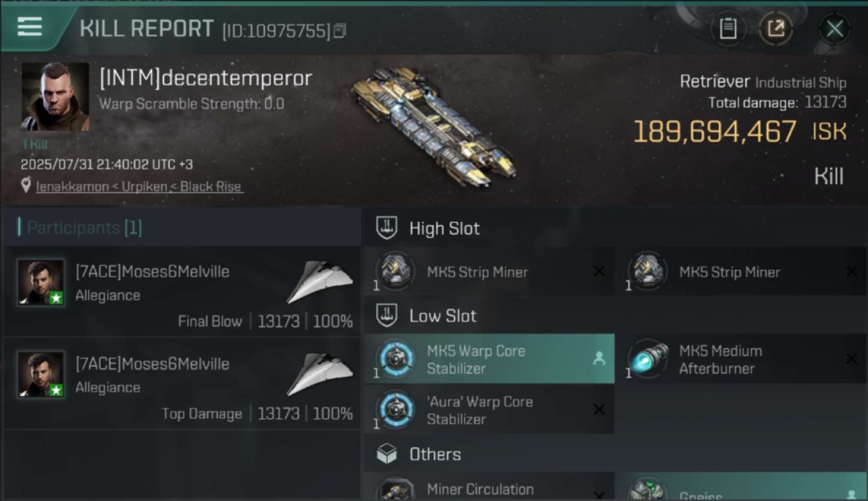Collapse the Low Slot section header
Image resolution: width=868 pixels, height=501 pixels.
pos(615,315)
